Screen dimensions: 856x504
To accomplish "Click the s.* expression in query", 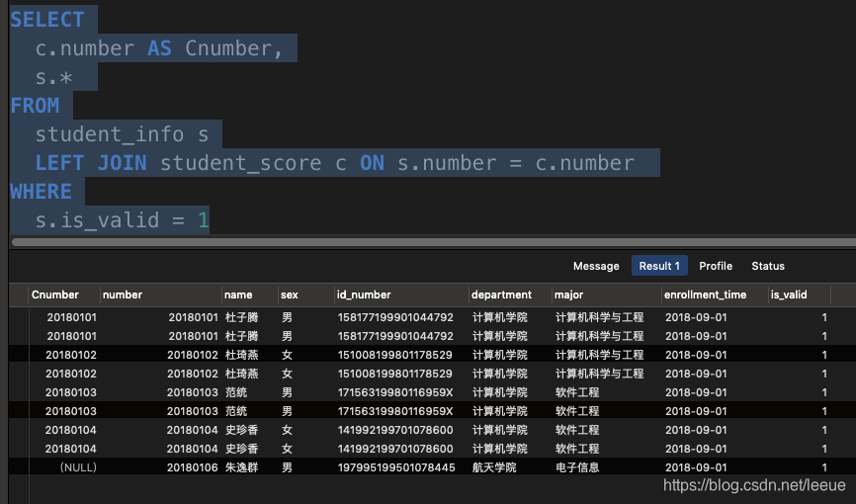I will (53, 77).
